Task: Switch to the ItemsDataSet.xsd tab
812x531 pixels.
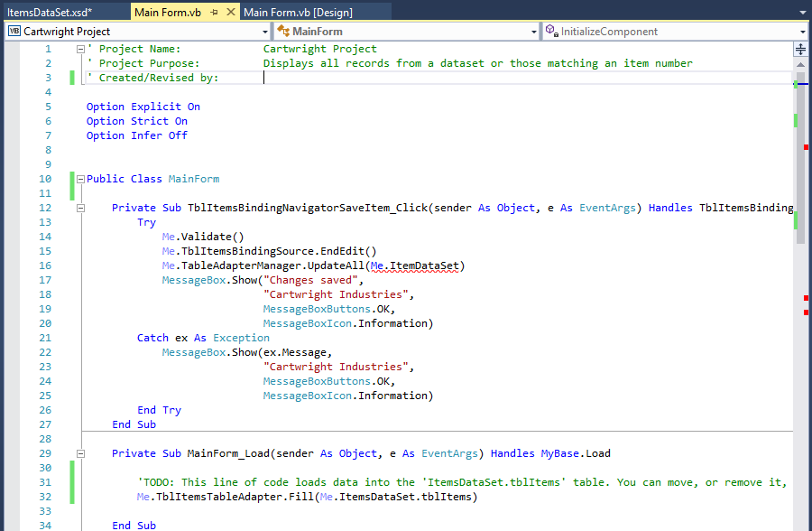Action: 50,13
